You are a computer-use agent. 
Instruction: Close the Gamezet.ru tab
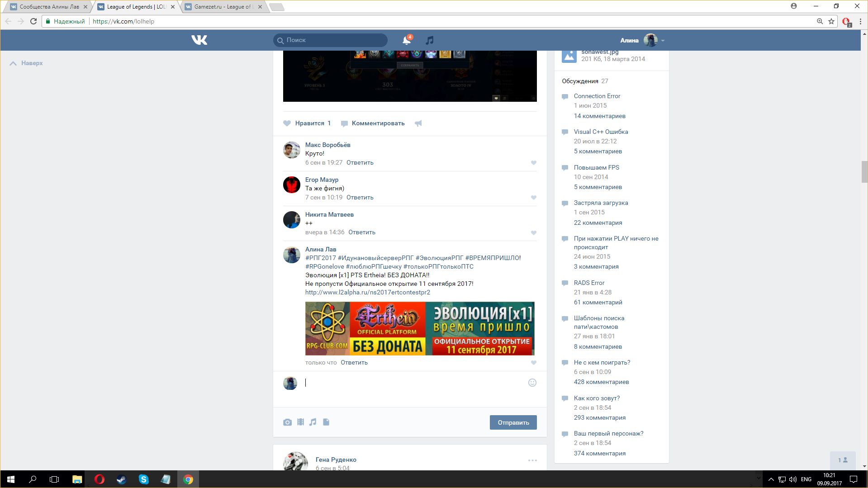[x=260, y=7]
